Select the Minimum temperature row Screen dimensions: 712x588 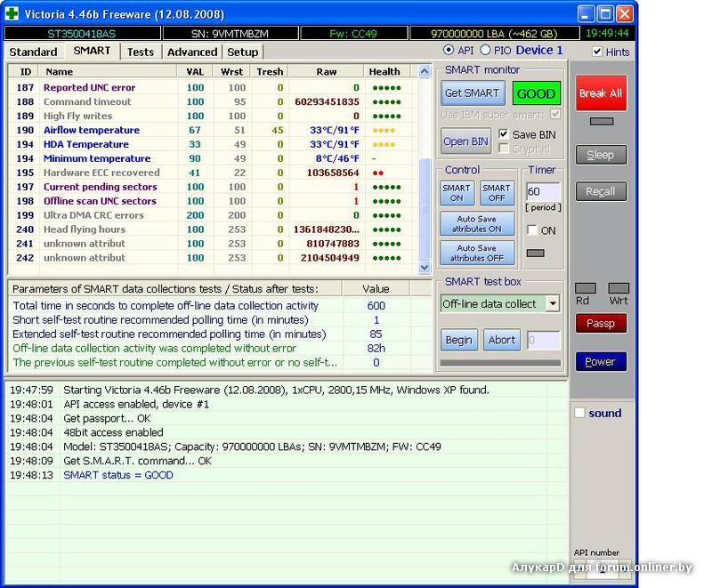(213, 158)
